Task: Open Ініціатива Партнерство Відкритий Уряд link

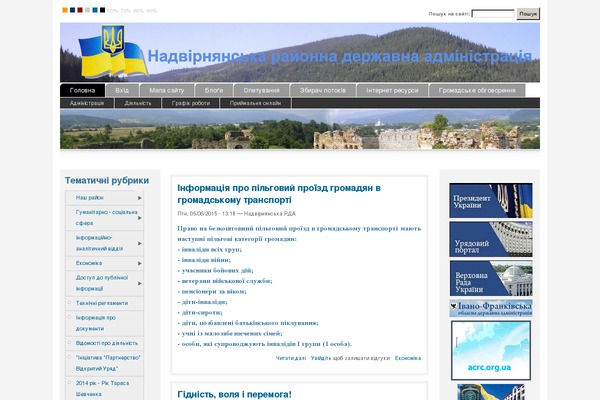Action: (x=108, y=363)
